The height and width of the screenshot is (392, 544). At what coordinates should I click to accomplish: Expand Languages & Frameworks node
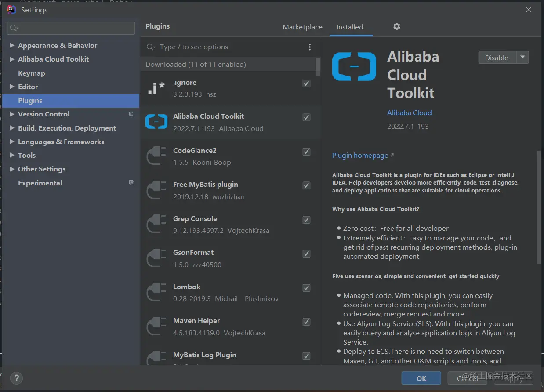(12, 142)
